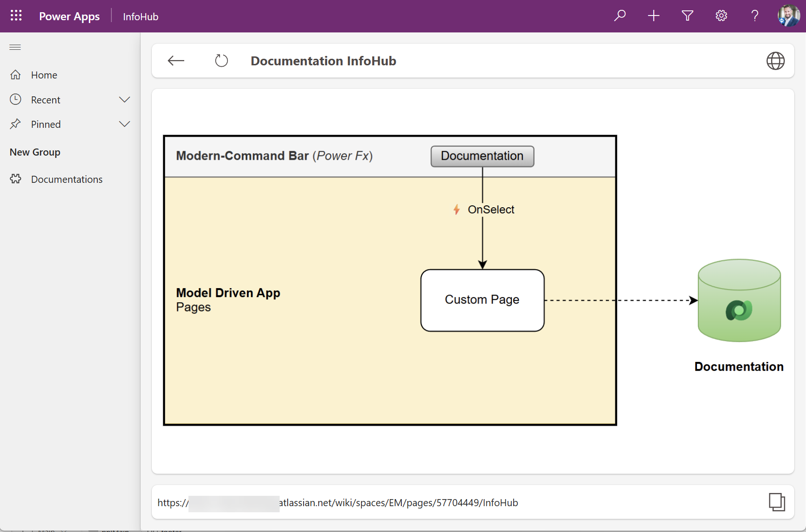
Task: Click the globe icon in header
Action: click(x=775, y=61)
